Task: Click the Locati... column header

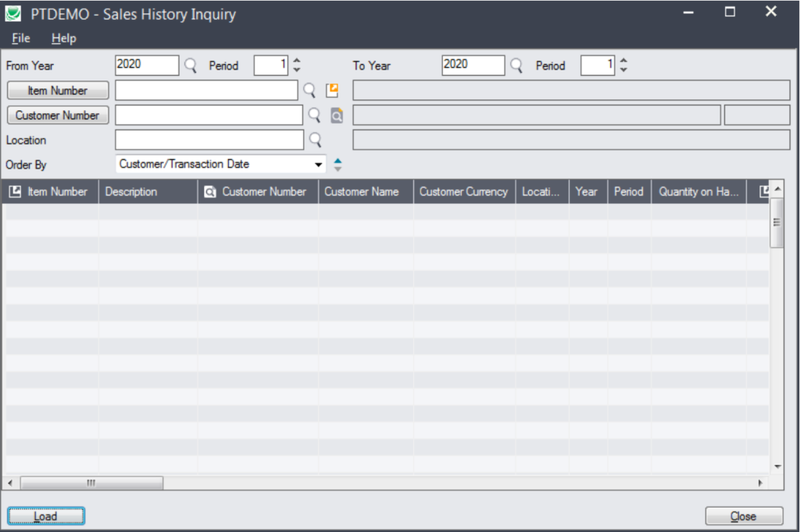Action: (542, 191)
